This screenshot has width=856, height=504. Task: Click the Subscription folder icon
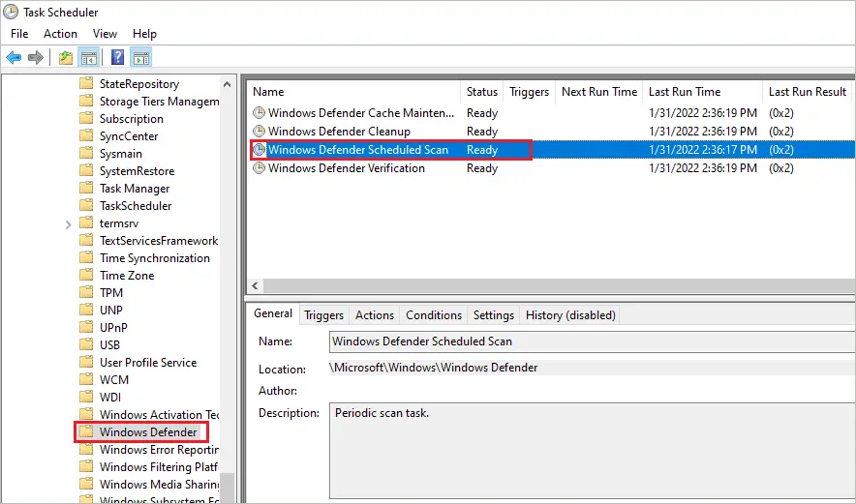point(86,118)
